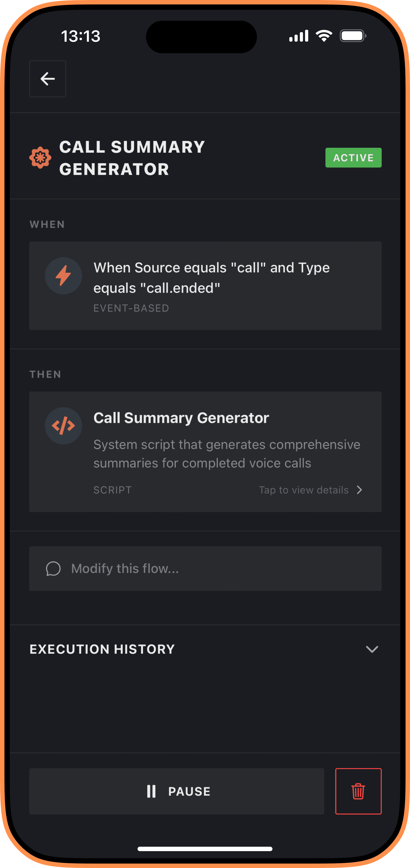Click the orange flower workflow icon
410x868 pixels.
(40, 157)
